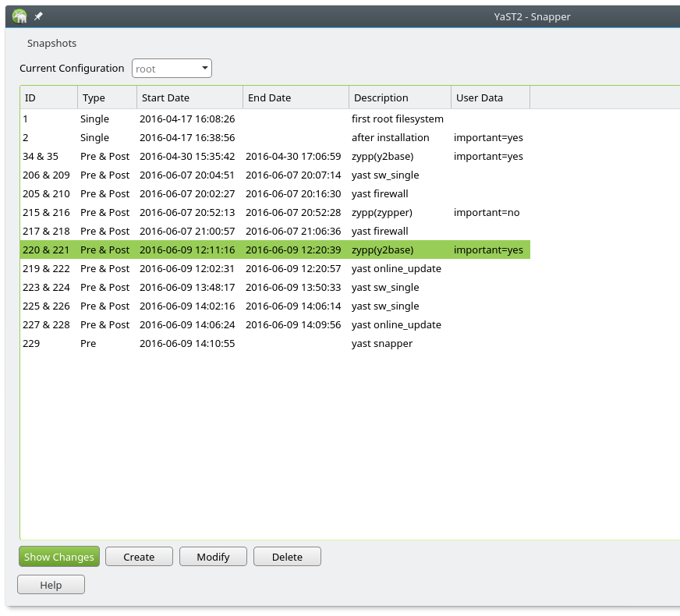Select highlighted snapshot row 220 & 221
680x616 pixels.
(275, 250)
